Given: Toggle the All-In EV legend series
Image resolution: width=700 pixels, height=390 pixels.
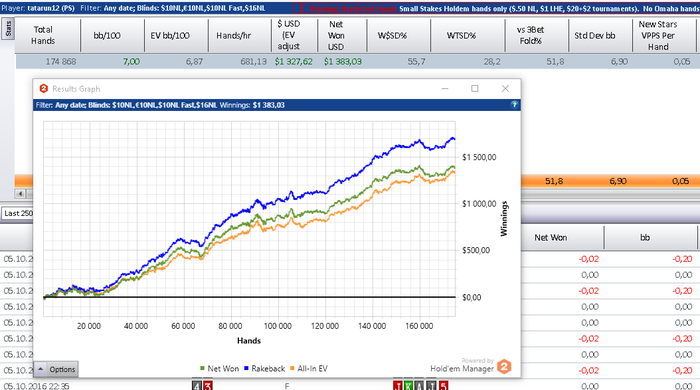Looking at the screenshot, I should click(x=309, y=369).
